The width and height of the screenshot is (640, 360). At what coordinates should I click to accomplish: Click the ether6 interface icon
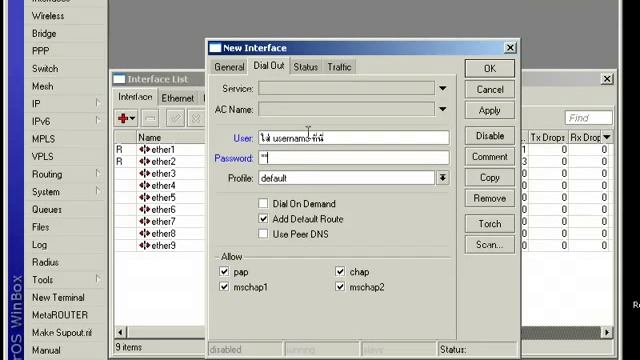(144, 209)
